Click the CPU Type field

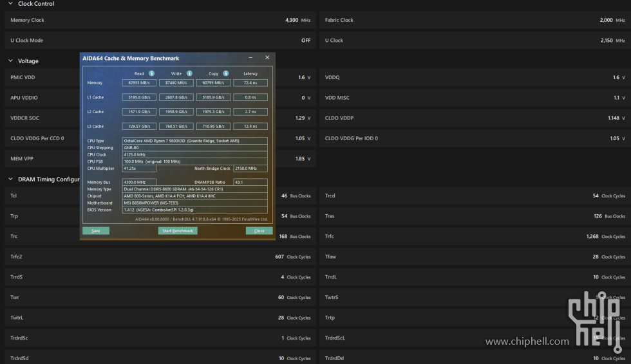[194, 140]
